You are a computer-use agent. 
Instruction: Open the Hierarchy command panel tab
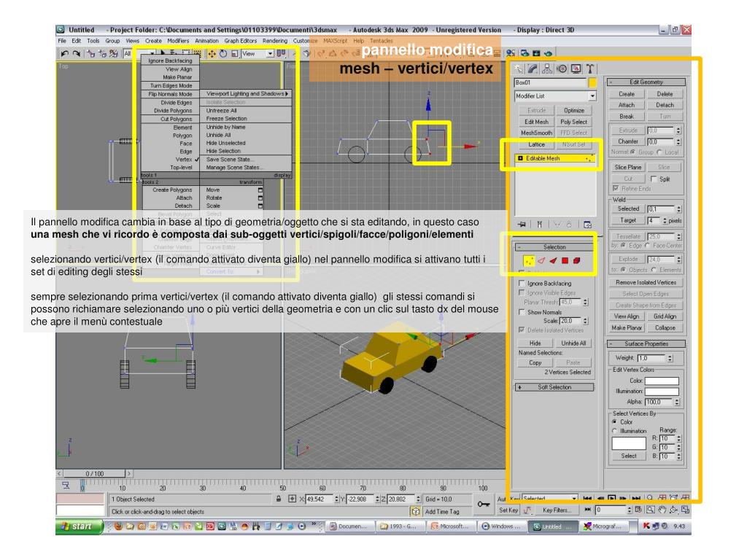pyautogui.click(x=547, y=69)
